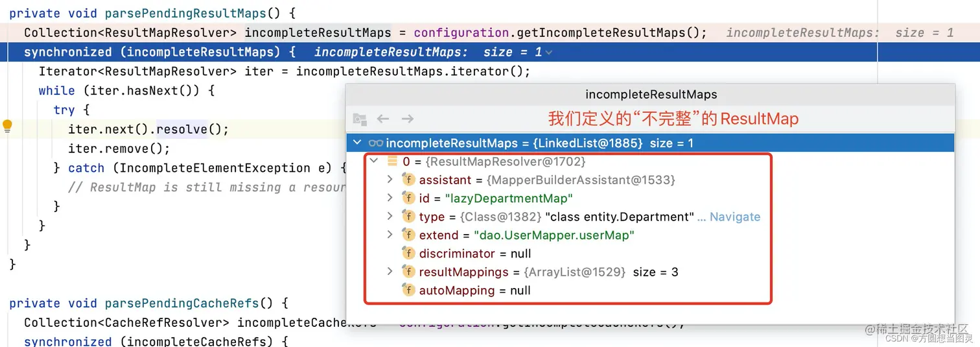Open the inline debug value dropdown chevron after size = 1
Screen dimensions: 980x347
pyautogui.click(x=549, y=52)
